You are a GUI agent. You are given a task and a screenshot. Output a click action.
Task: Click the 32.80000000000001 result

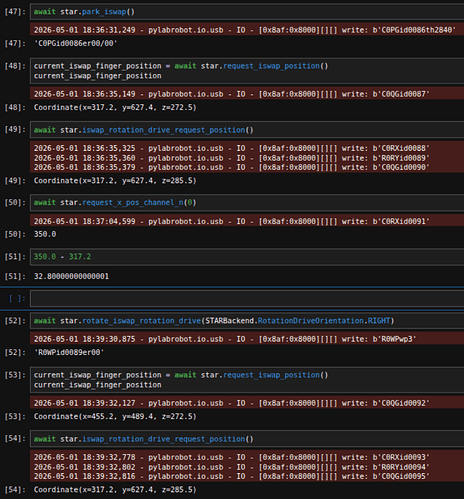coord(71,276)
